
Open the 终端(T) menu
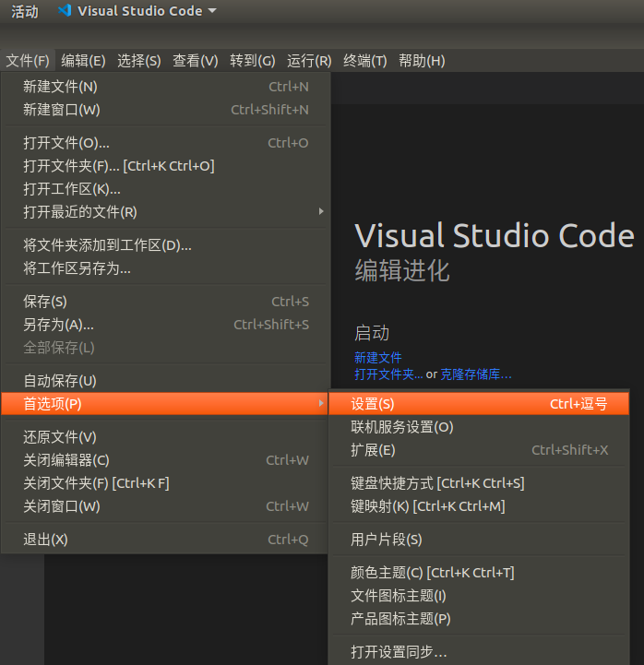click(364, 61)
